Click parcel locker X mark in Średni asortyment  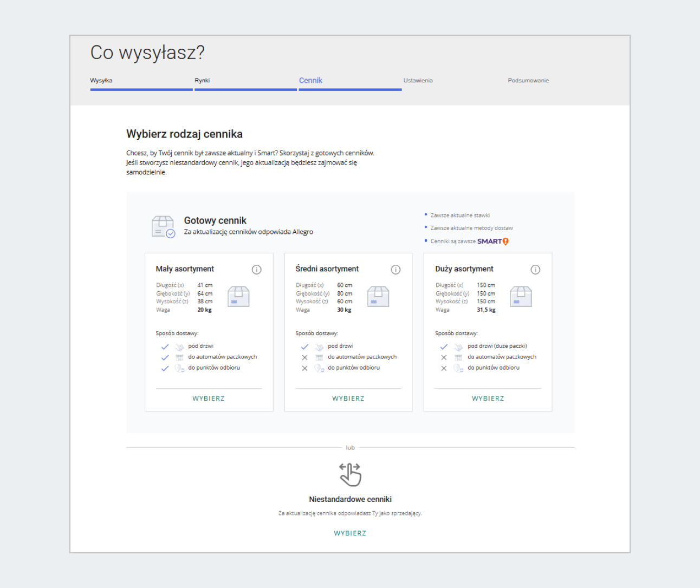point(304,357)
